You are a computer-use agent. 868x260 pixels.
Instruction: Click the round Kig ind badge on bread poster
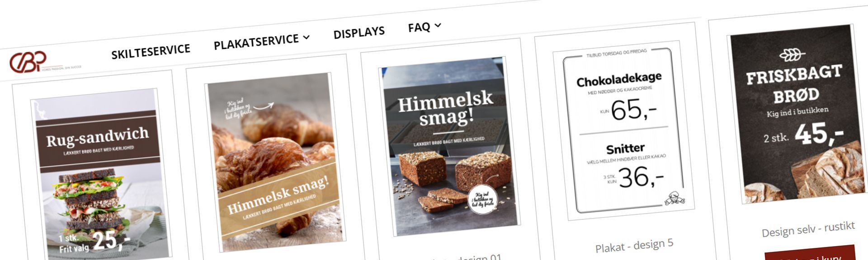pyautogui.click(x=483, y=199)
